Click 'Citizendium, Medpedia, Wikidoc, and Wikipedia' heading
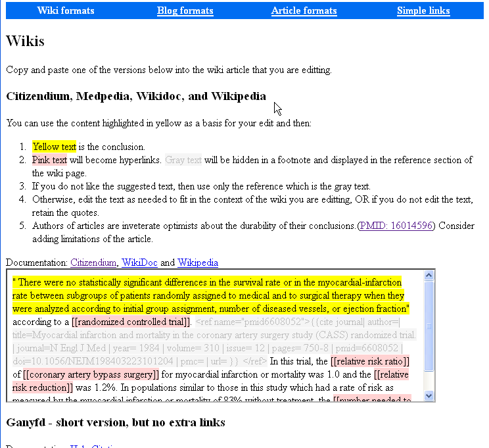Image resolution: width=489 pixels, height=448 pixels. (136, 96)
